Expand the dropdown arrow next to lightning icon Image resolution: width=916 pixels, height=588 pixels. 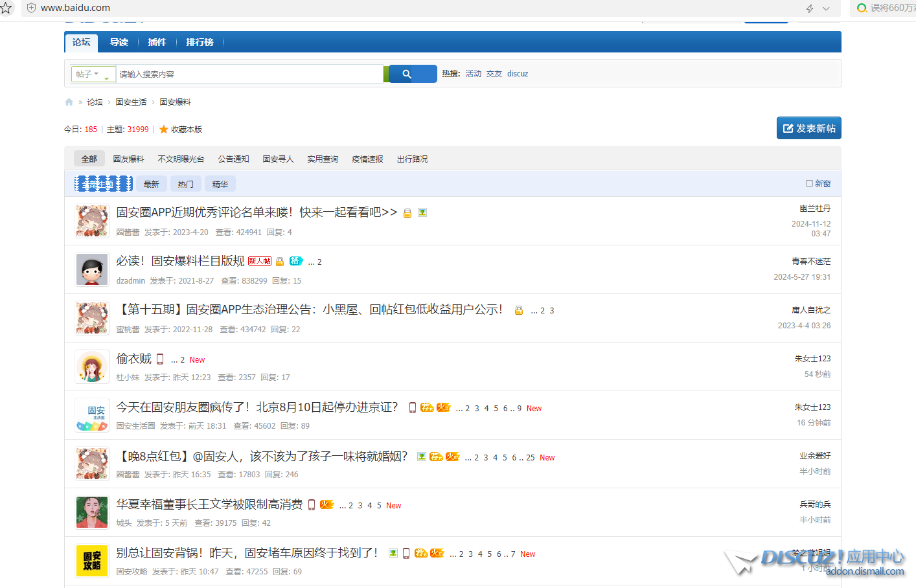coord(826,8)
